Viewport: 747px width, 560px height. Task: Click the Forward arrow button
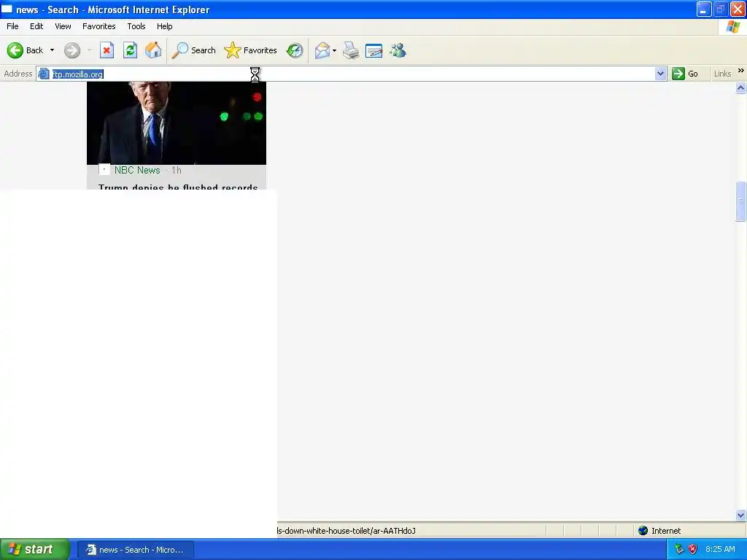click(x=72, y=50)
